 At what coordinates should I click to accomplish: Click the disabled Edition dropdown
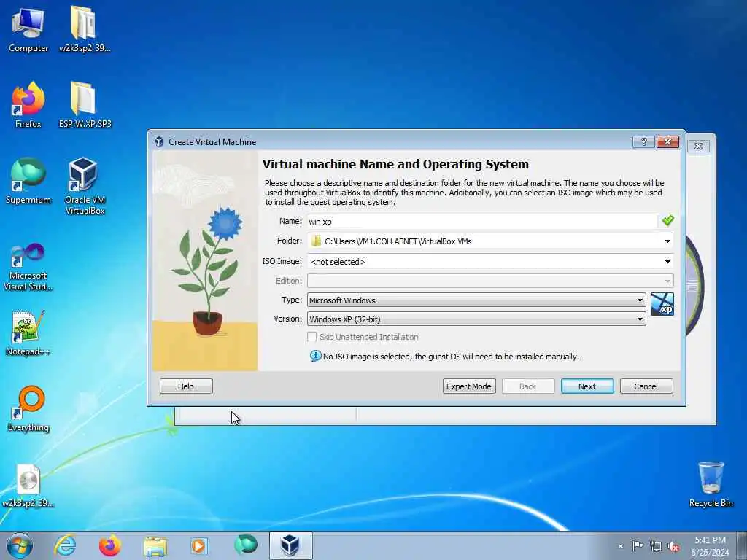pos(490,281)
